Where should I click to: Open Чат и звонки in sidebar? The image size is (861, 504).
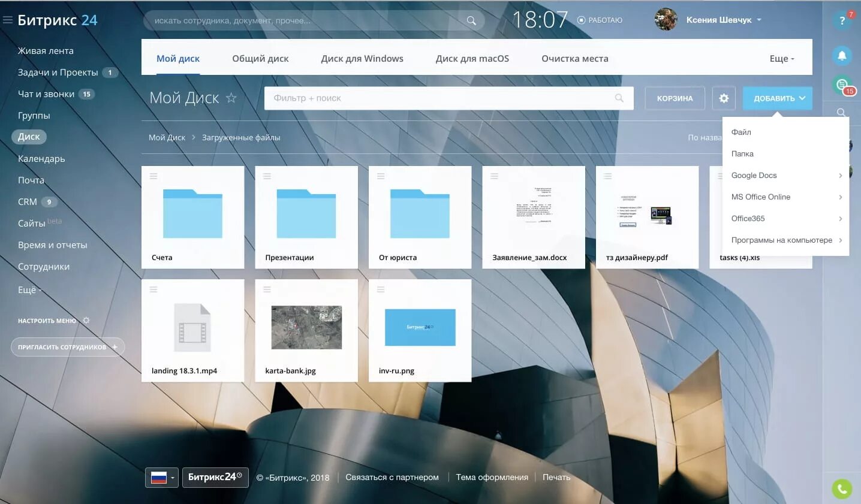[46, 94]
